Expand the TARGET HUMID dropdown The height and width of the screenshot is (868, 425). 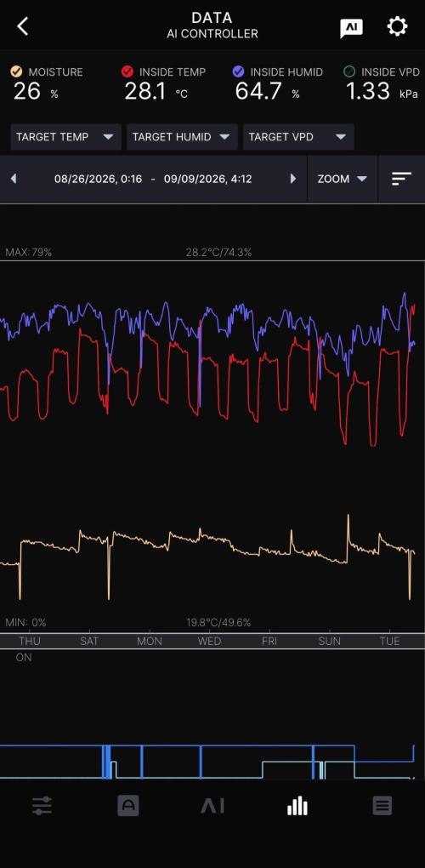pyautogui.click(x=182, y=137)
